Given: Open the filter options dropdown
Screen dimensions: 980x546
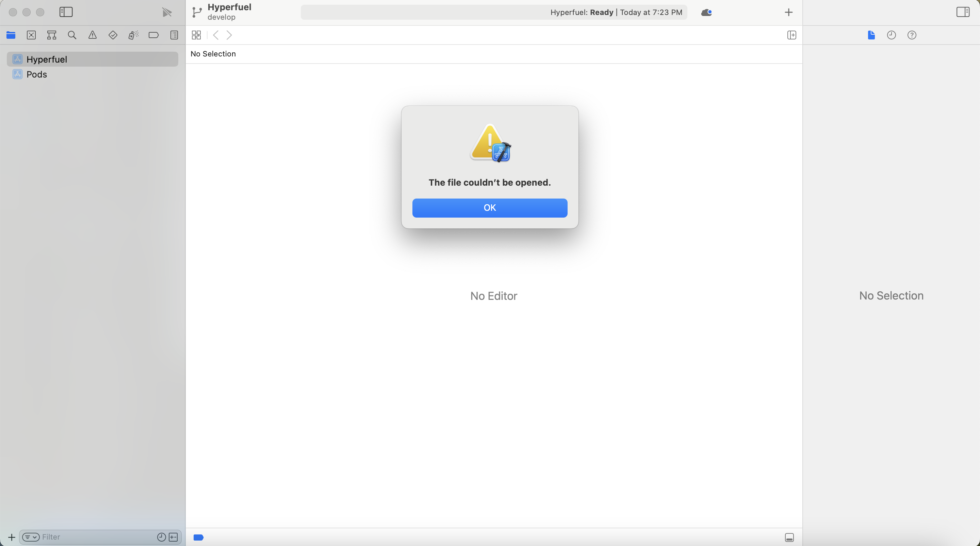Looking at the screenshot, I should coord(31,537).
